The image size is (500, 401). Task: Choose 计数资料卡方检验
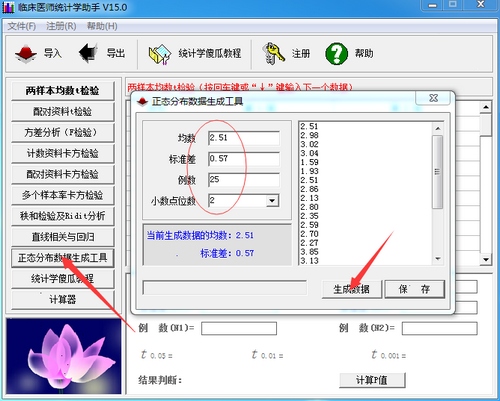point(63,153)
